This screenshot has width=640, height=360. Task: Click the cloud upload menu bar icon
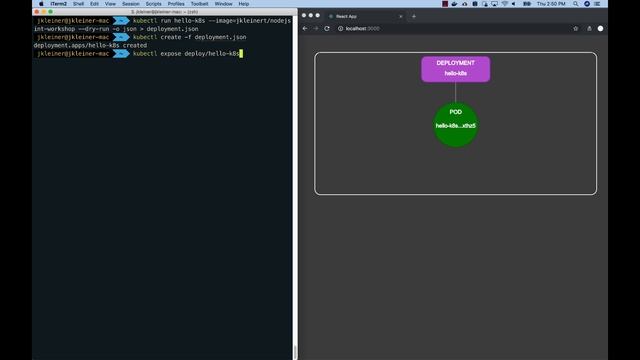pyautogui.click(x=464, y=4)
